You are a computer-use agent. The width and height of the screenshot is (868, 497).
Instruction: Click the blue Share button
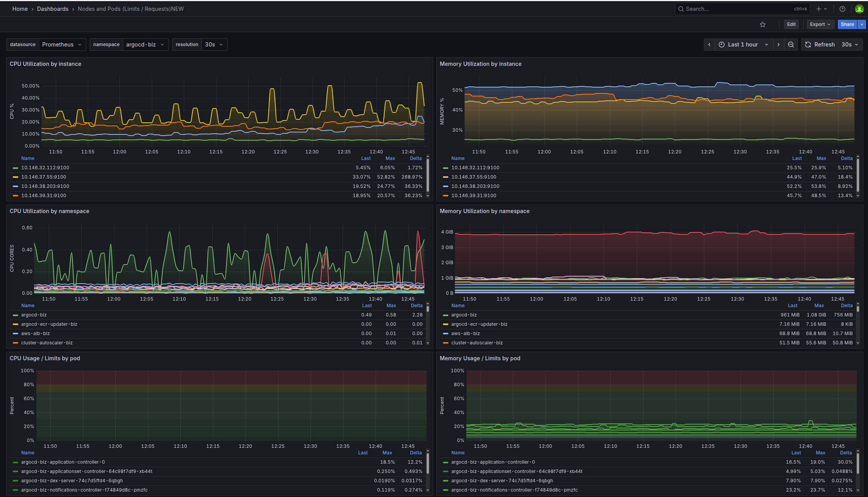click(x=847, y=24)
